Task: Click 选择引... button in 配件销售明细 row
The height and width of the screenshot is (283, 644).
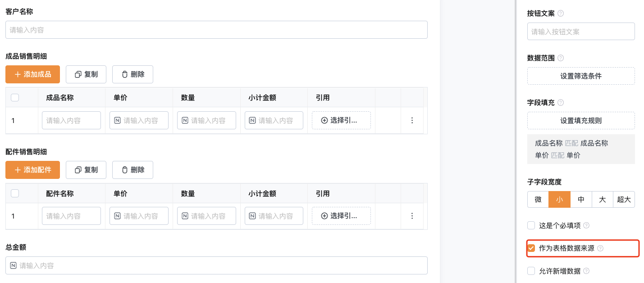Action: point(341,216)
